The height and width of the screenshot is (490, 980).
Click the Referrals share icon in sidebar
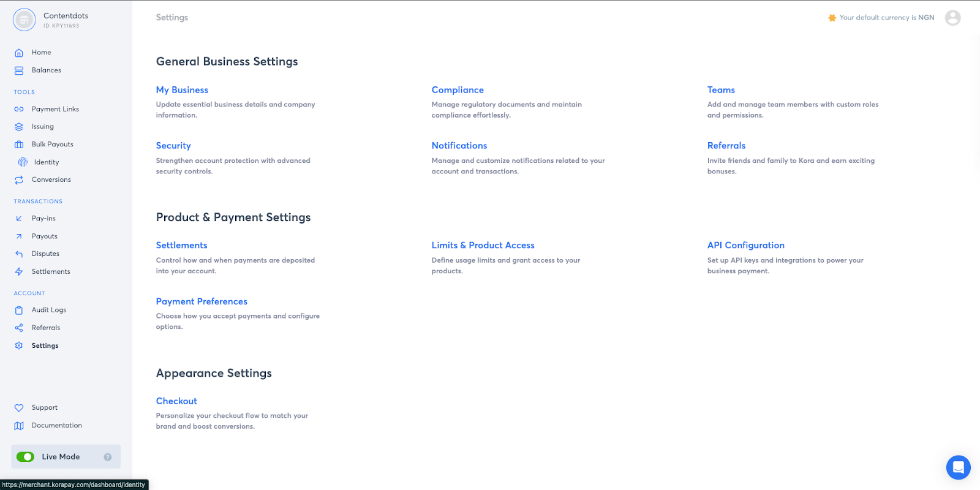click(19, 328)
